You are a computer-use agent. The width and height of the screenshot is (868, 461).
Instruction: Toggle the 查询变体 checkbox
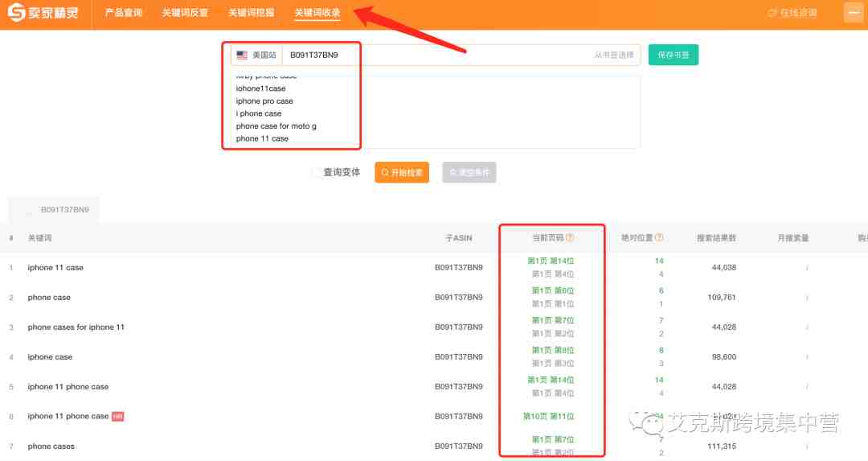316,172
